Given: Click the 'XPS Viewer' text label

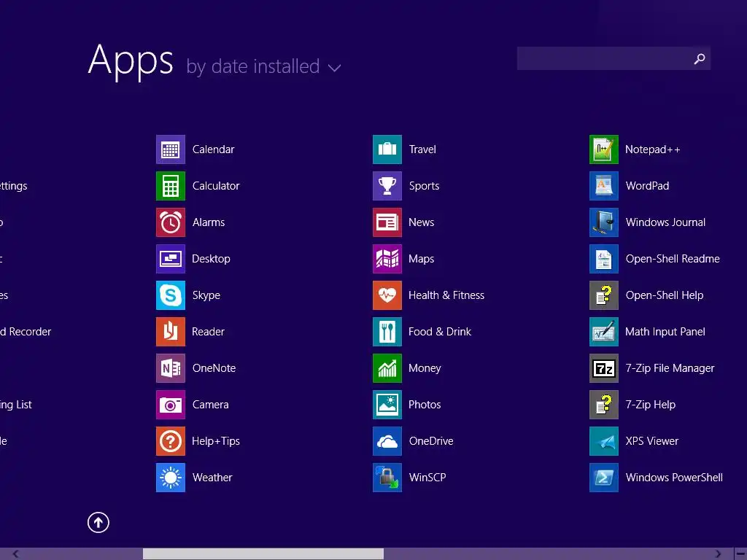Looking at the screenshot, I should (x=652, y=441).
